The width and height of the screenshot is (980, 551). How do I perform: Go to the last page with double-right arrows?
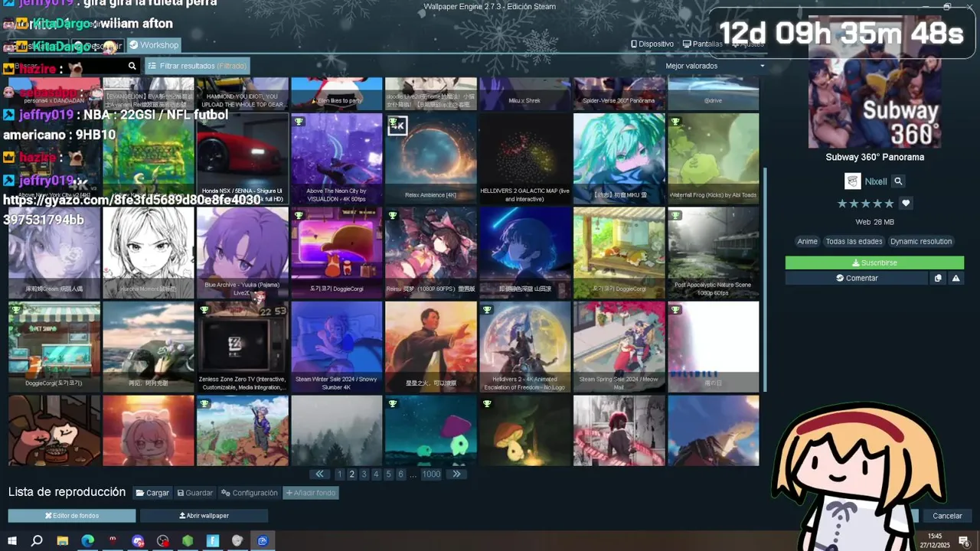click(x=456, y=474)
